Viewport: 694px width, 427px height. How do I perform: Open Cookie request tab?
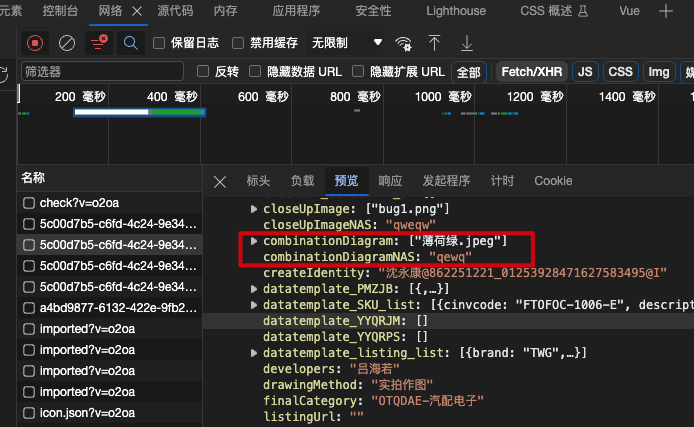[553, 181]
